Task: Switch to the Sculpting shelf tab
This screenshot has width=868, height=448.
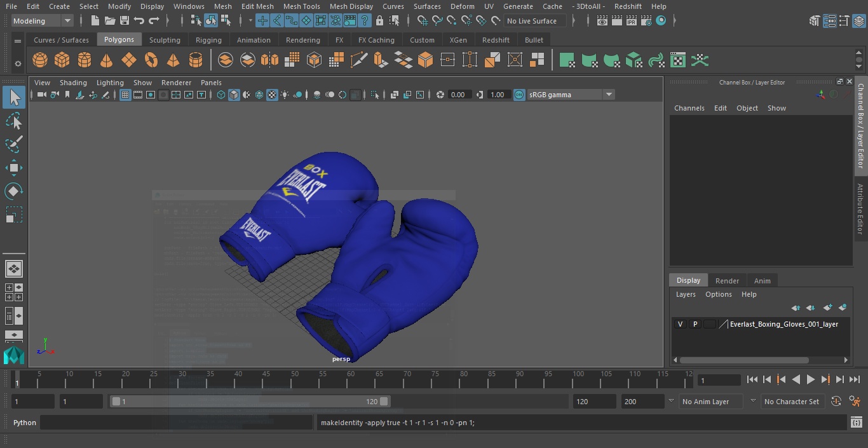Action: coord(165,40)
